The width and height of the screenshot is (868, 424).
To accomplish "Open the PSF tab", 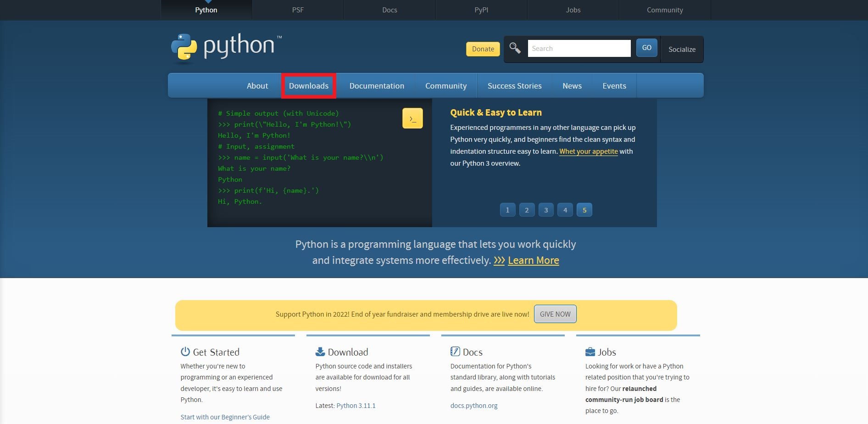I will click(x=298, y=10).
